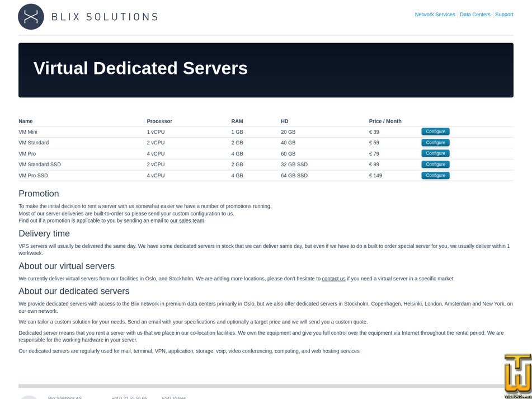Follow the 'contact us' link
Image resolution: width=532 pixels, height=399 pixels.
333,279
